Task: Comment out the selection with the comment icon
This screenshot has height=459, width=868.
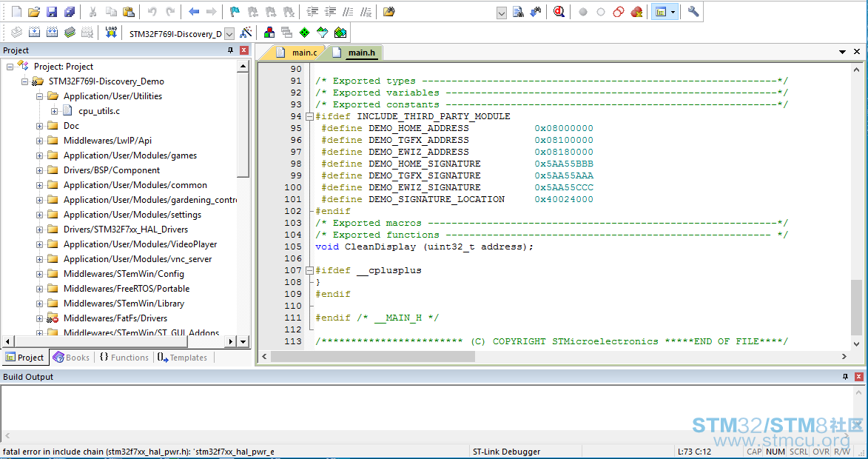Action: 349,12
